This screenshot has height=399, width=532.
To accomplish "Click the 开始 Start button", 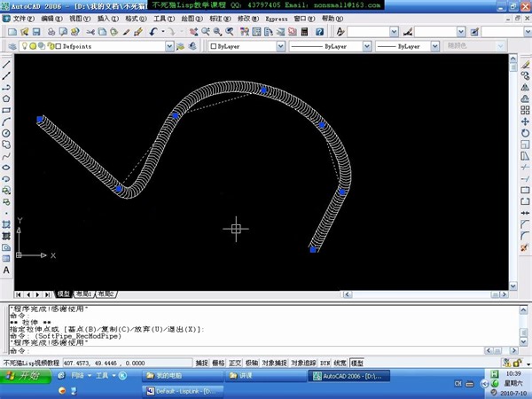I will pos(26,376).
